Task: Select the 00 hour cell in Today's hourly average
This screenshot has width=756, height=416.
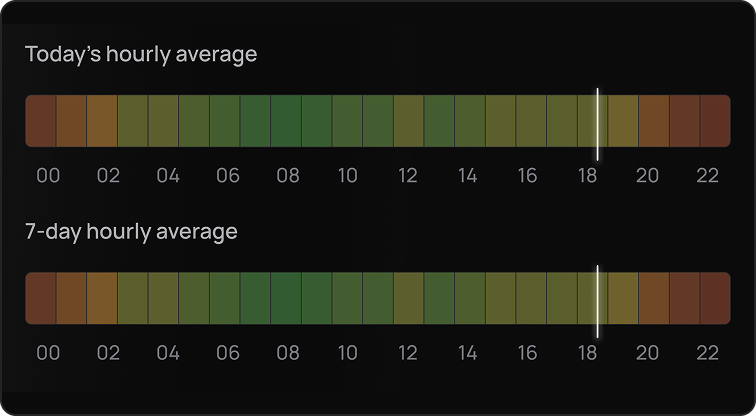Action: [40, 121]
